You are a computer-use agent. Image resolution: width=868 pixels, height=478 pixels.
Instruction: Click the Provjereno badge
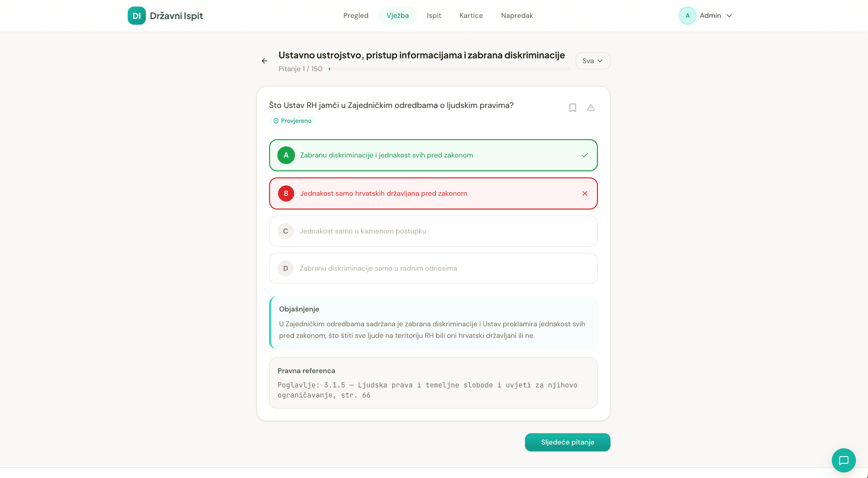pyautogui.click(x=292, y=120)
